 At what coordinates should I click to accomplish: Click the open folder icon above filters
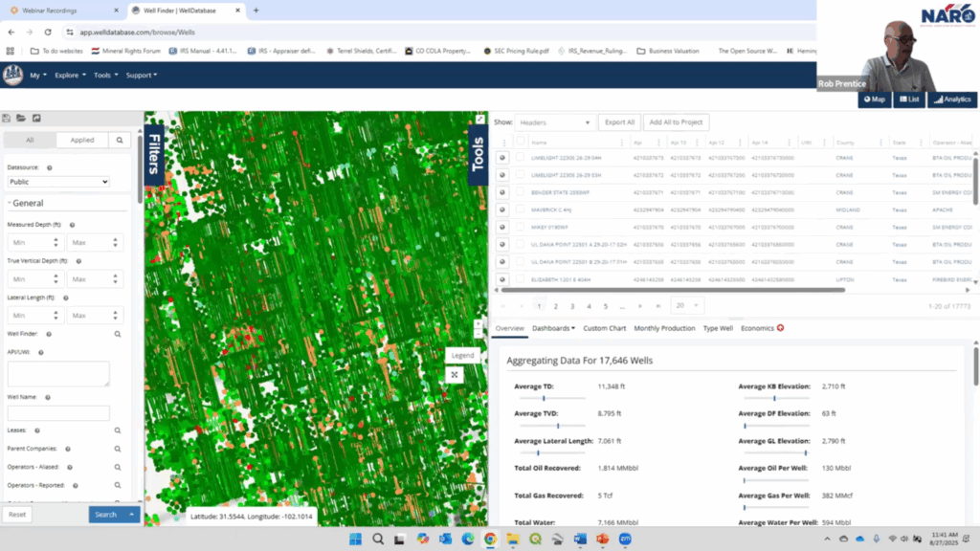[21, 118]
